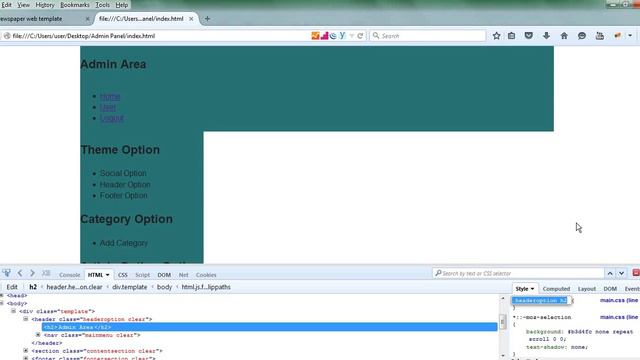Open the History menu

coord(45,5)
